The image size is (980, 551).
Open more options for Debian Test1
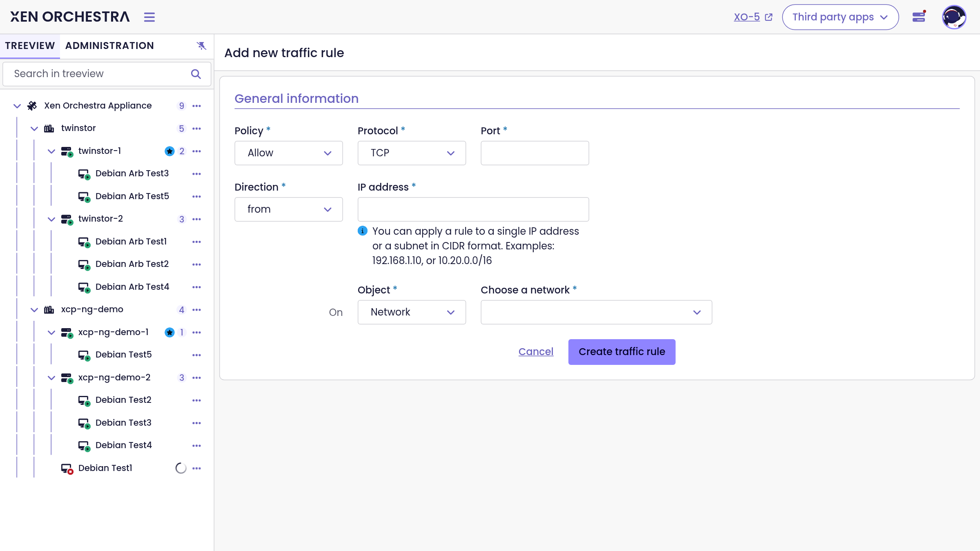pos(197,468)
